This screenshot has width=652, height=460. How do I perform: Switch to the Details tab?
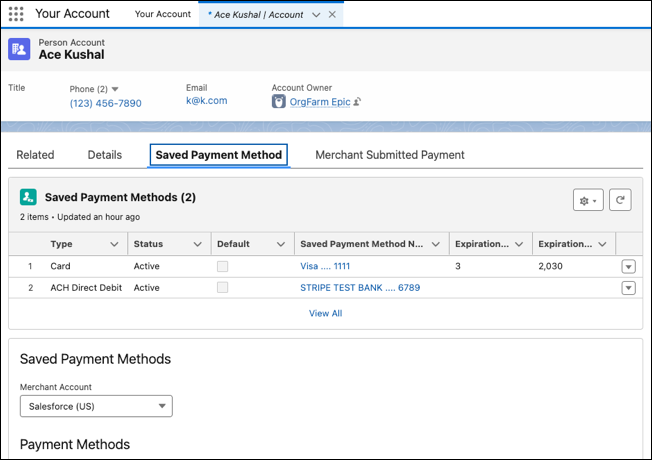[105, 155]
